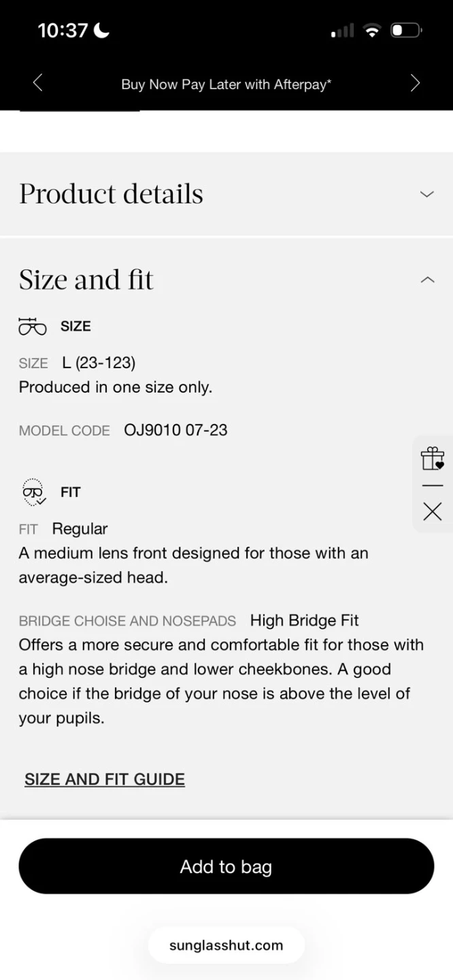Tap the Size and fit heading
This screenshot has height=980, width=453.
(x=86, y=280)
